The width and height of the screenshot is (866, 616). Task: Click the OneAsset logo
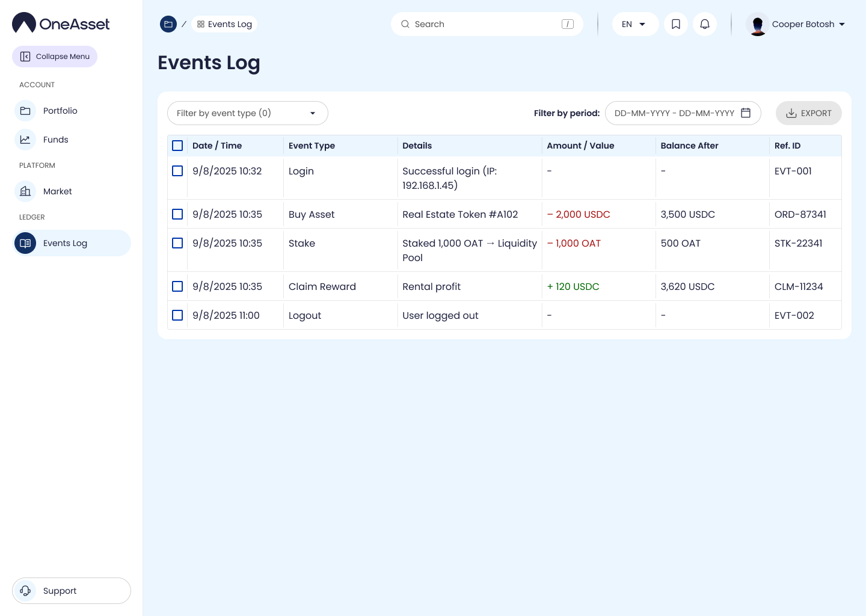(61, 23)
